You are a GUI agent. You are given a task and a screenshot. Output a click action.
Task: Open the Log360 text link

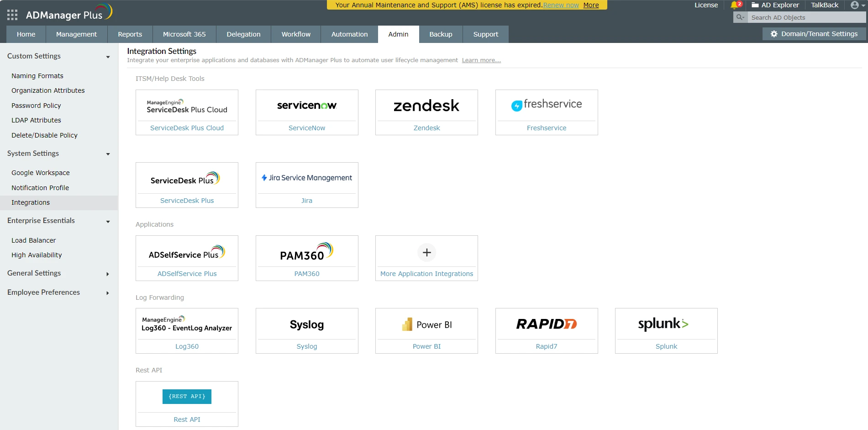(x=187, y=346)
